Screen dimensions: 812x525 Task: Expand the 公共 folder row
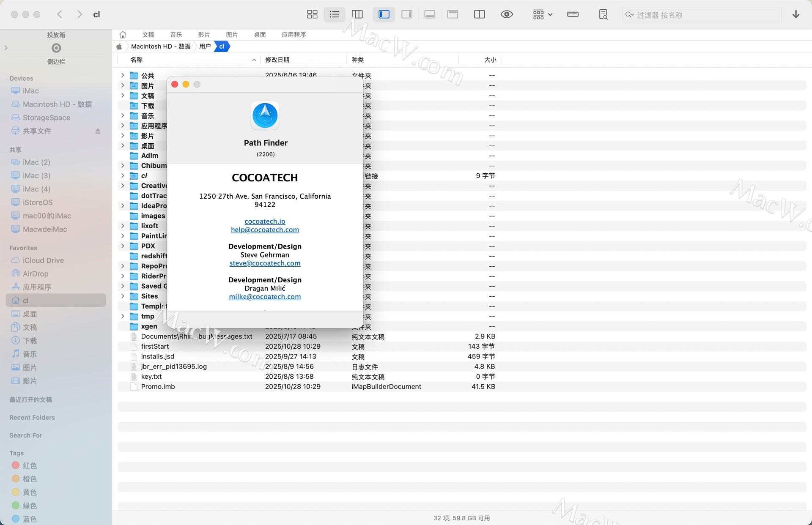click(x=123, y=75)
